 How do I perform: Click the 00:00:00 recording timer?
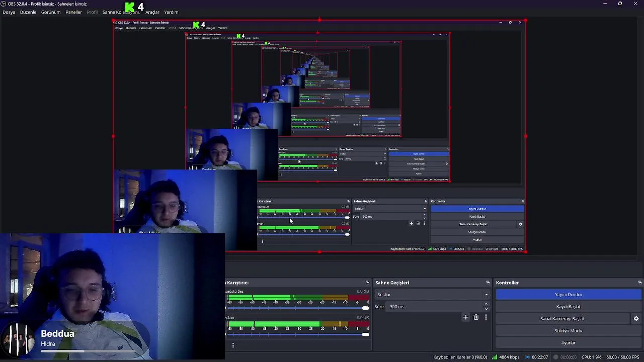569,357
